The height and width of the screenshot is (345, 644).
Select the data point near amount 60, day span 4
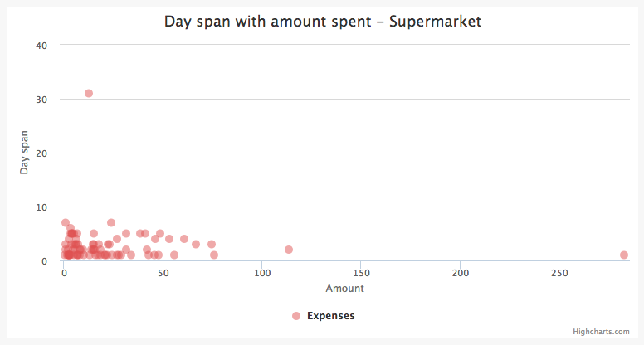[184, 239]
